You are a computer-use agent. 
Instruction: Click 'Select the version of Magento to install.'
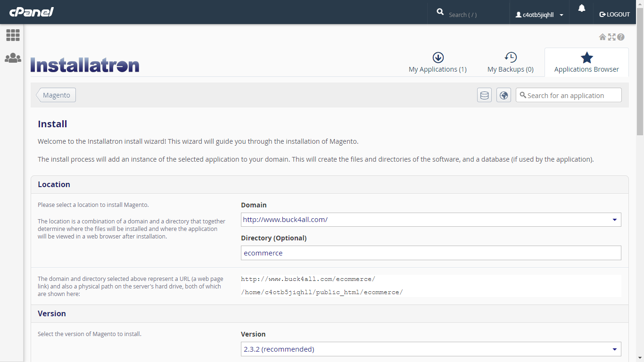tap(90, 334)
